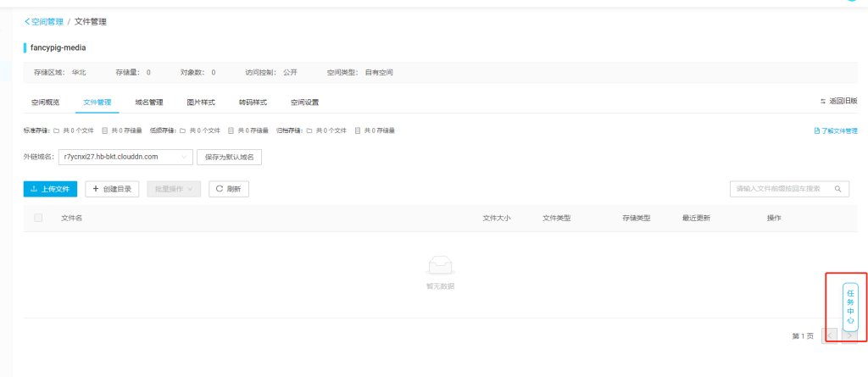Click the 暂无数据 empty inbox icon
The height and width of the screenshot is (377, 868).
440,266
